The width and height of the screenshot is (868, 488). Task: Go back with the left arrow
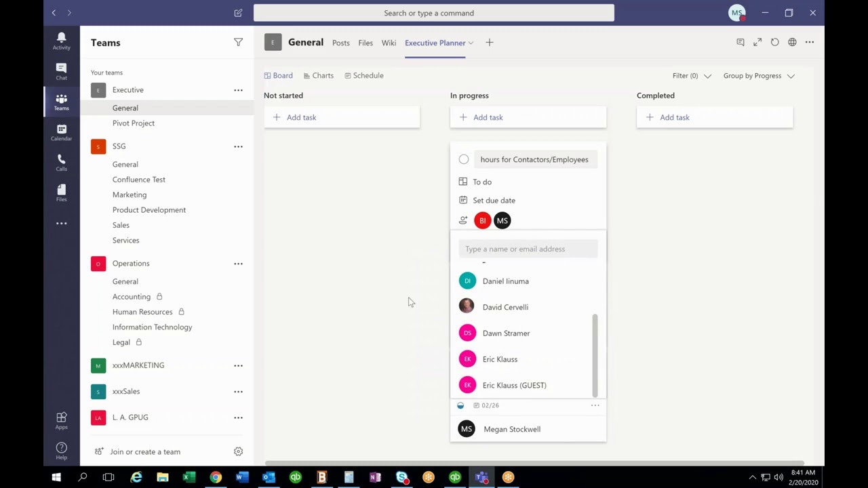54,13
